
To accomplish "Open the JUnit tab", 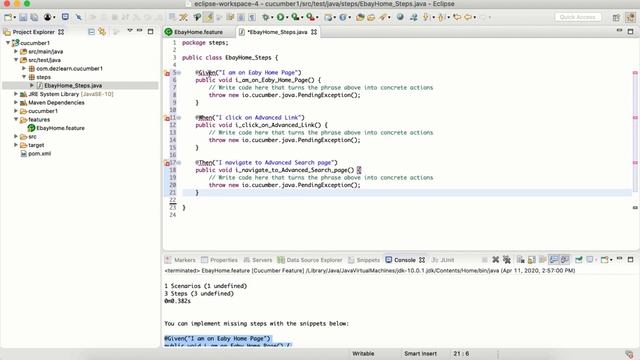I will coord(443,260).
